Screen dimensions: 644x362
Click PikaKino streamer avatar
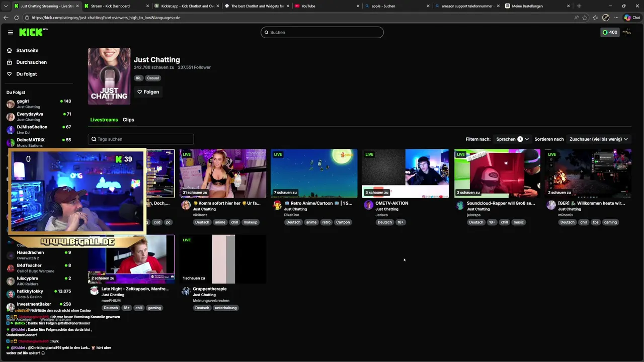click(x=277, y=205)
